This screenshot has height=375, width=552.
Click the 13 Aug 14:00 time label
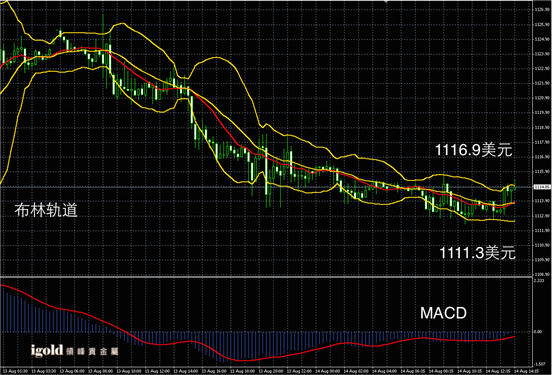[x=185, y=371]
